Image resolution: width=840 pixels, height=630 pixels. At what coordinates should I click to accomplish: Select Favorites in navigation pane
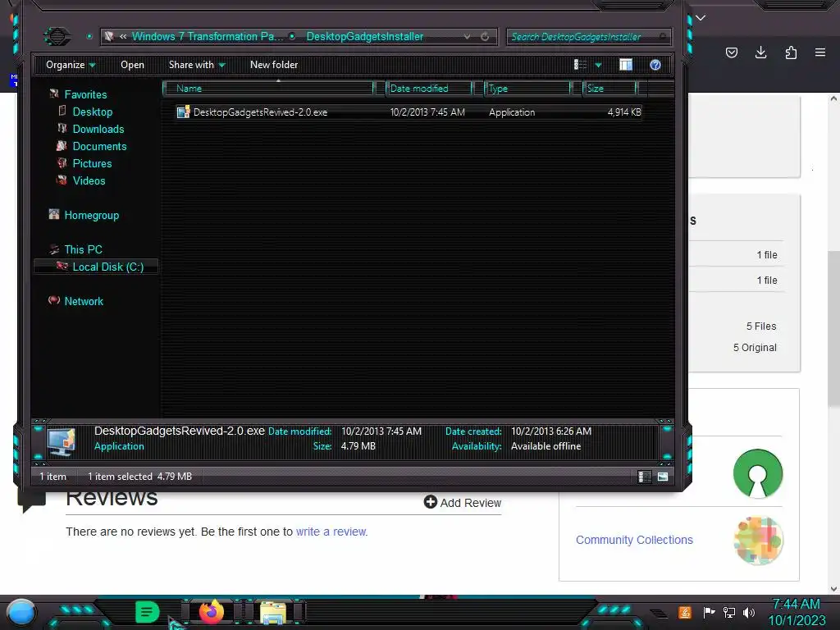[85, 95]
